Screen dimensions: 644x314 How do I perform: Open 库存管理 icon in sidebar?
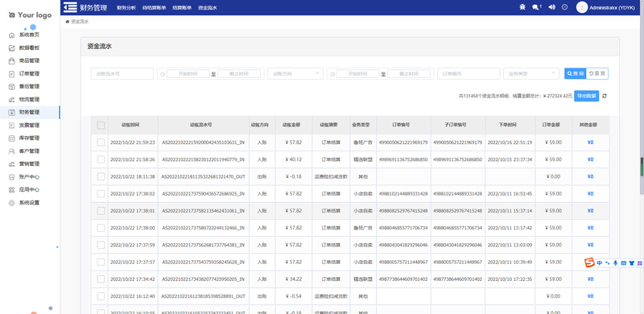click(x=11, y=138)
